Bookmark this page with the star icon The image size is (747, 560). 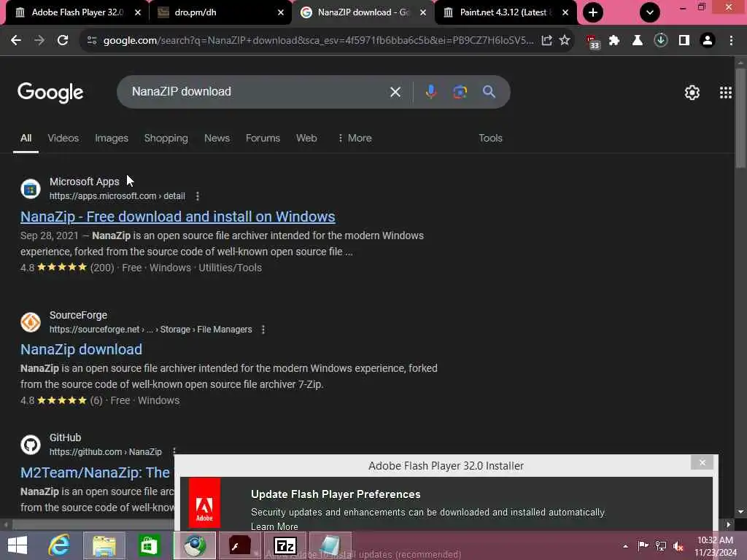(x=565, y=41)
